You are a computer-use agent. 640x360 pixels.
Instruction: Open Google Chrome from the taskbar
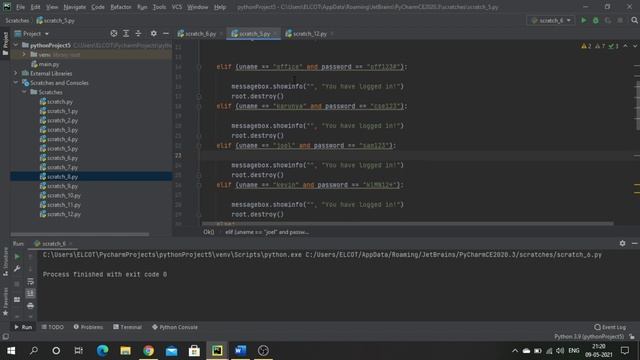(149, 351)
